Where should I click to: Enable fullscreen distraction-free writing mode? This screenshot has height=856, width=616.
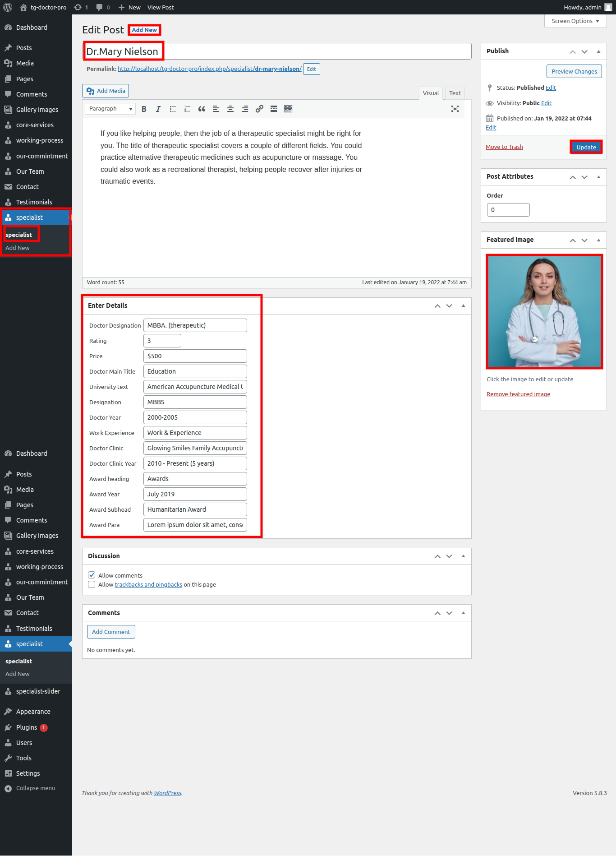click(455, 109)
